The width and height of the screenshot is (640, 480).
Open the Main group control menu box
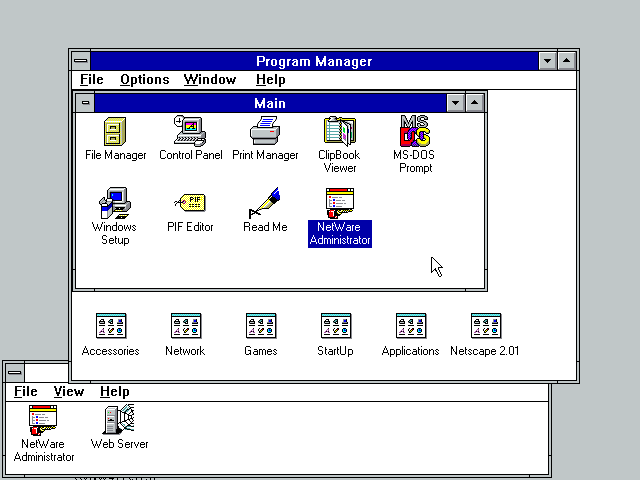click(x=85, y=102)
